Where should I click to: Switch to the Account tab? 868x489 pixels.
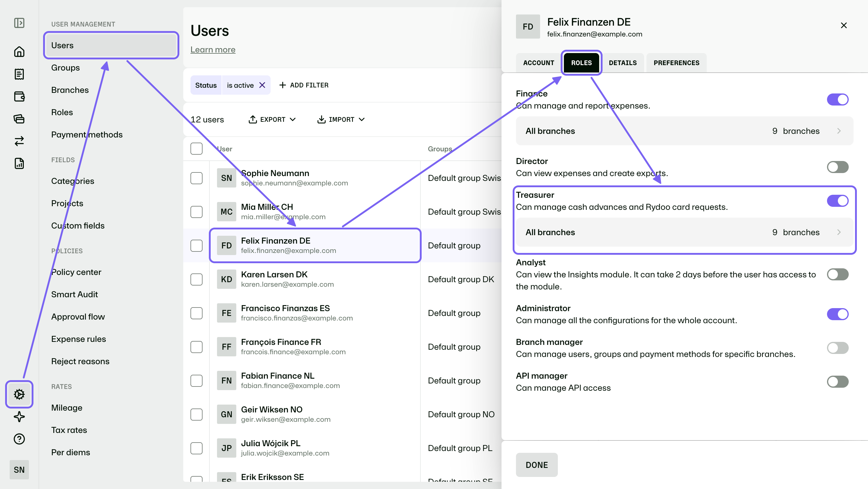pos(539,63)
